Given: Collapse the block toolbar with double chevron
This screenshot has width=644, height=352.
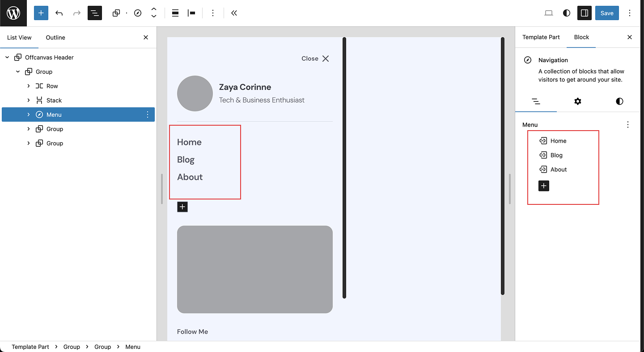Looking at the screenshot, I should pos(234,13).
